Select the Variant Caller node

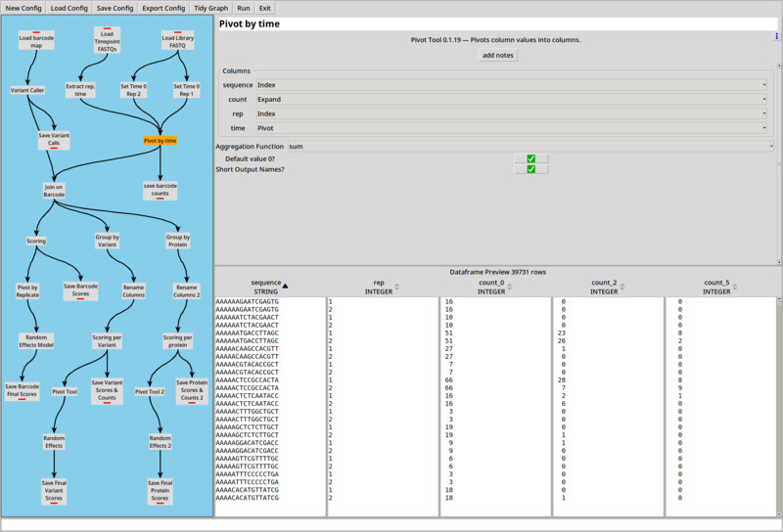pos(27,90)
